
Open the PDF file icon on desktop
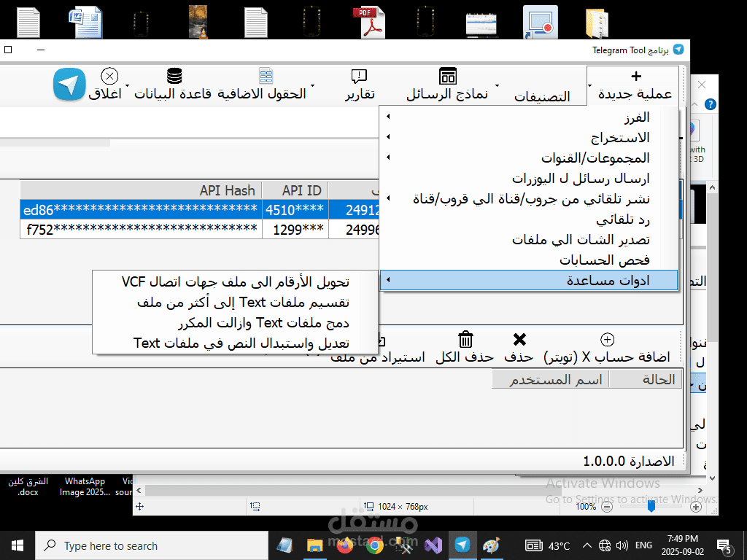point(368,23)
